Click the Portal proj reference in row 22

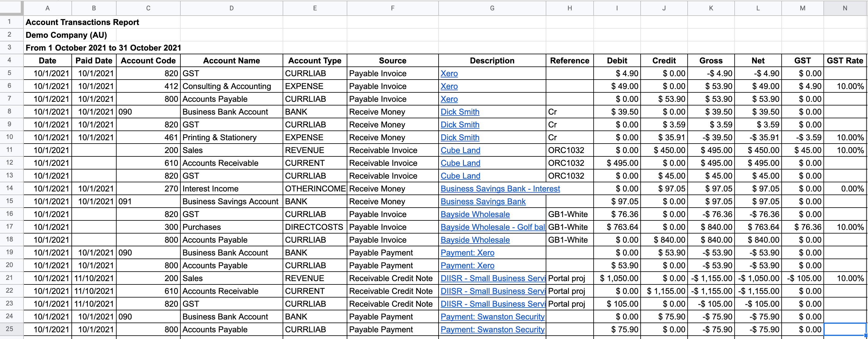[570, 291]
